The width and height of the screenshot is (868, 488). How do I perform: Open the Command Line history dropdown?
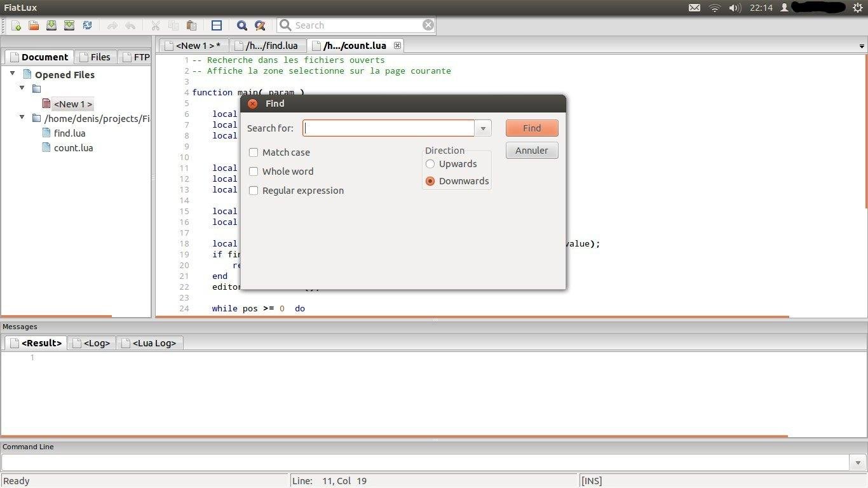pyautogui.click(x=858, y=463)
